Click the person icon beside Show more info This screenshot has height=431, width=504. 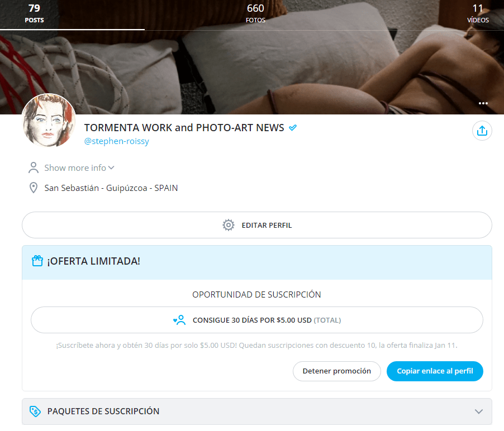(x=34, y=167)
